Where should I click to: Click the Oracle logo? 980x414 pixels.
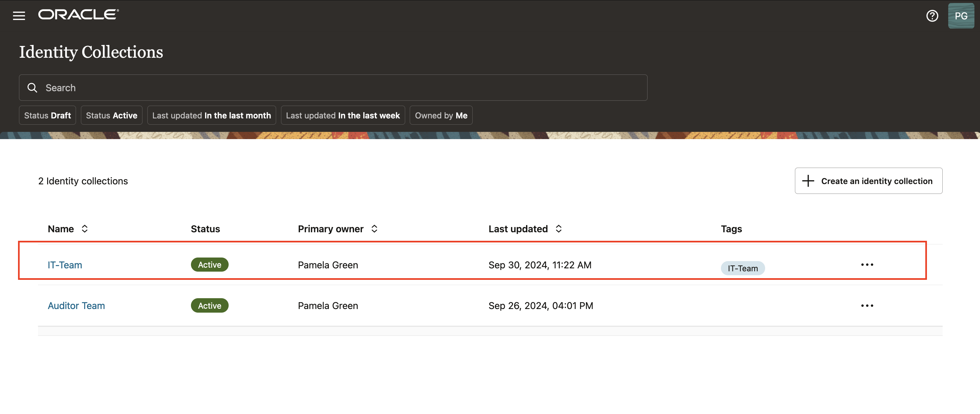[x=78, y=14]
